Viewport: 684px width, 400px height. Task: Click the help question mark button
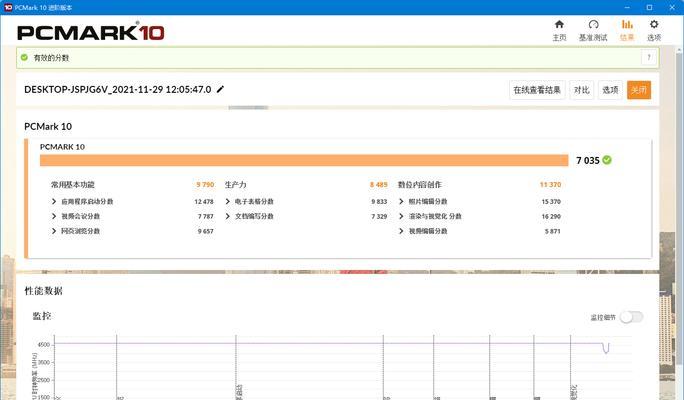tap(649, 57)
